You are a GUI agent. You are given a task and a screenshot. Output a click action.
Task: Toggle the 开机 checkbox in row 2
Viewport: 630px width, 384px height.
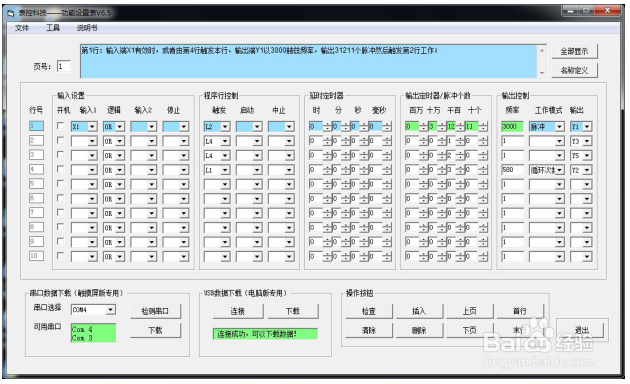coord(60,140)
